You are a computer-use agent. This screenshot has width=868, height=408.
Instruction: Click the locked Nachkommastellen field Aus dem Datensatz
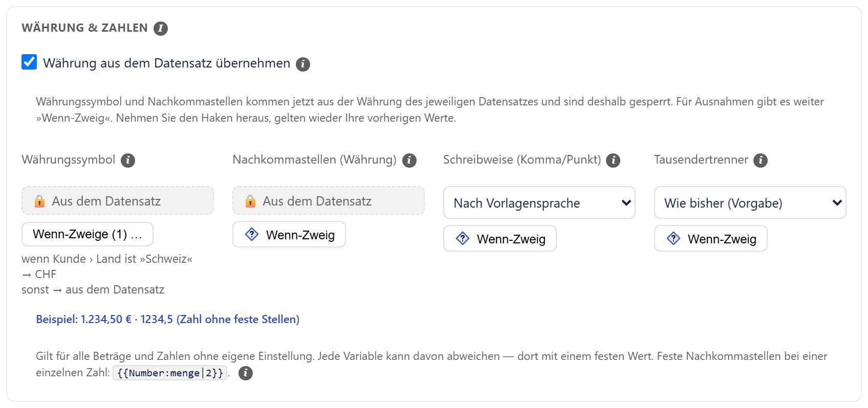(329, 201)
